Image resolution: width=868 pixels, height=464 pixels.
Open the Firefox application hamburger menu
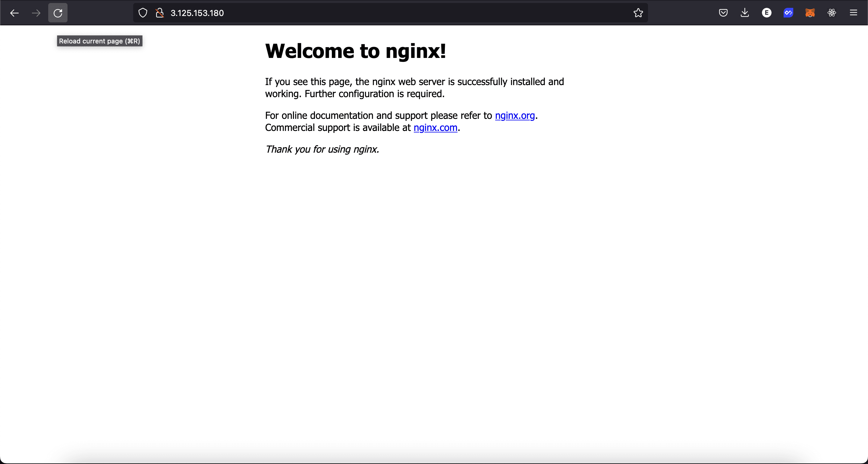pyautogui.click(x=854, y=13)
